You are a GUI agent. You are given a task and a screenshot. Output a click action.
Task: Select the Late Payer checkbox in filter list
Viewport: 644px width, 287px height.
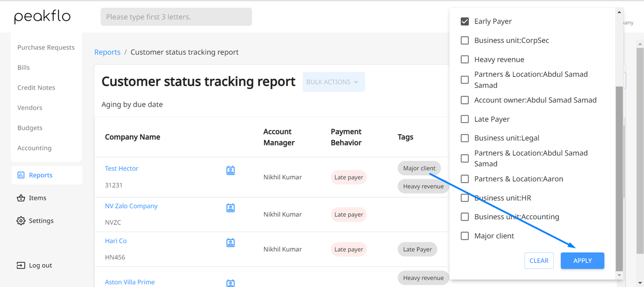pyautogui.click(x=465, y=119)
